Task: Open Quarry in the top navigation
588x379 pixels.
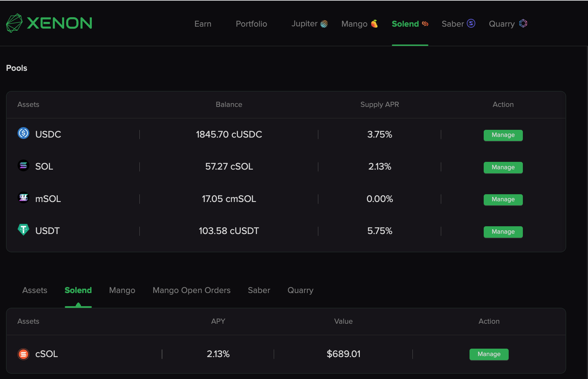Action: point(508,24)
